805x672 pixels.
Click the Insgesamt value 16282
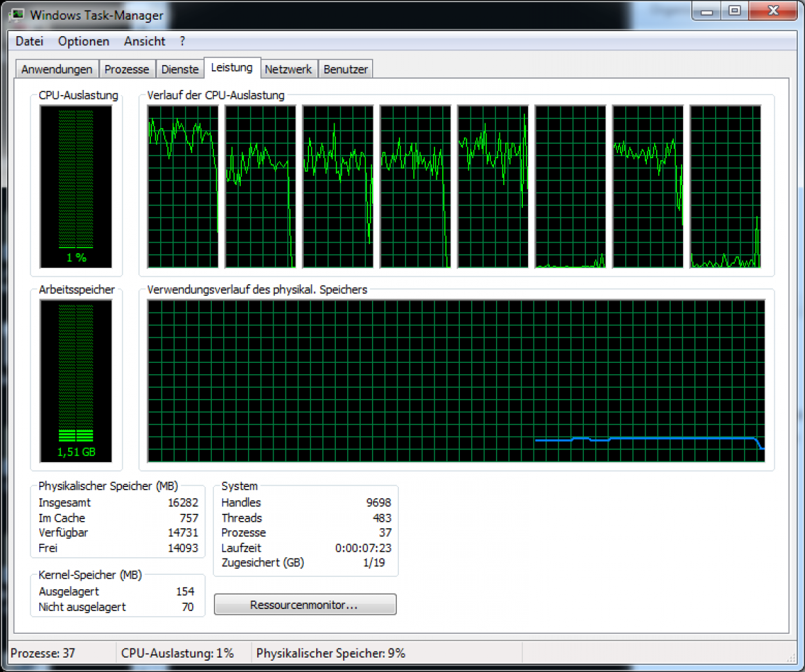pyautogui.click(x=183, y=503)
